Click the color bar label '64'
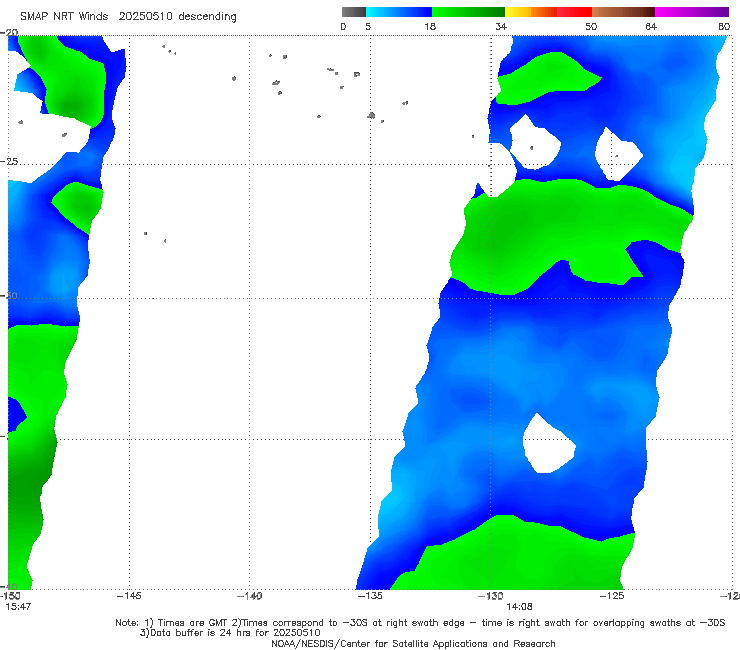The image size is (740, 650). coord(651,26)
